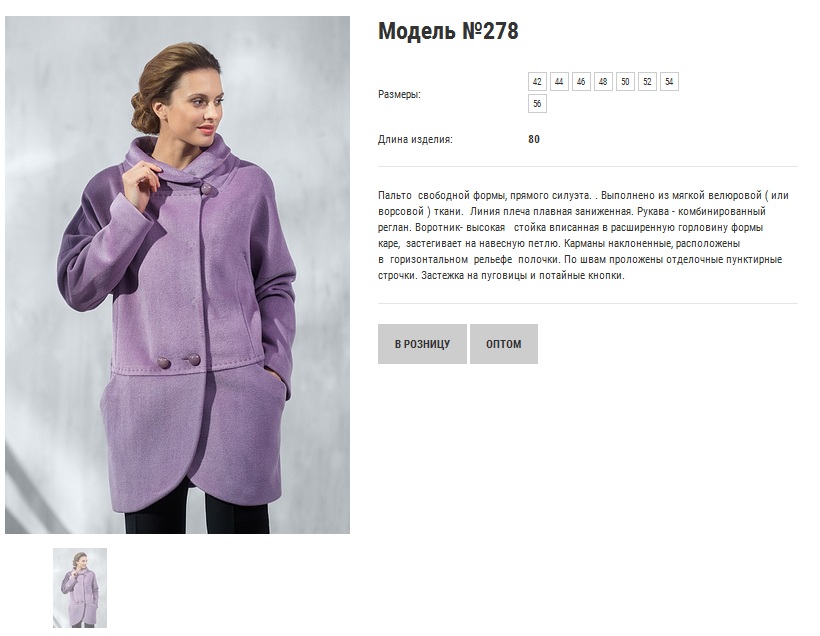Click the word 'Пальто' starting the description
This screenshot has height=636, width=820.
[x=395, y=196]
